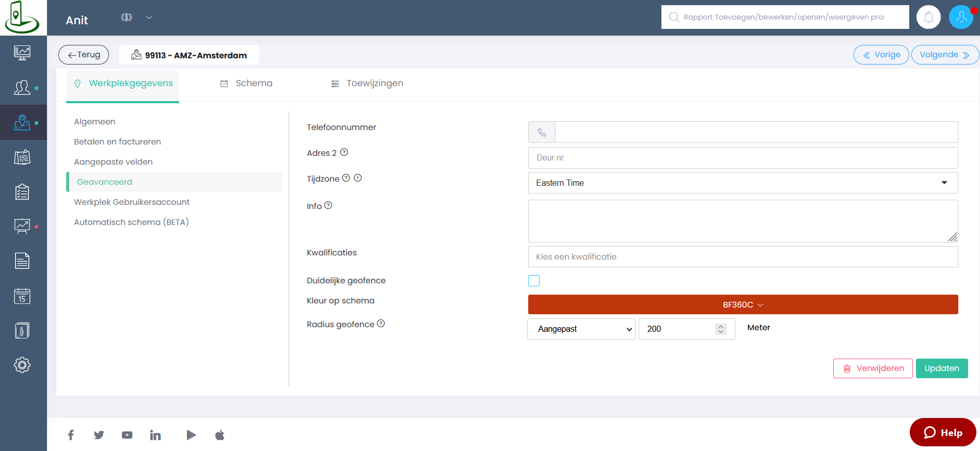The width and height of the screenshot is (980, 451).
Task: Switch to the Schema tab
Action: (x=246, y=84)
